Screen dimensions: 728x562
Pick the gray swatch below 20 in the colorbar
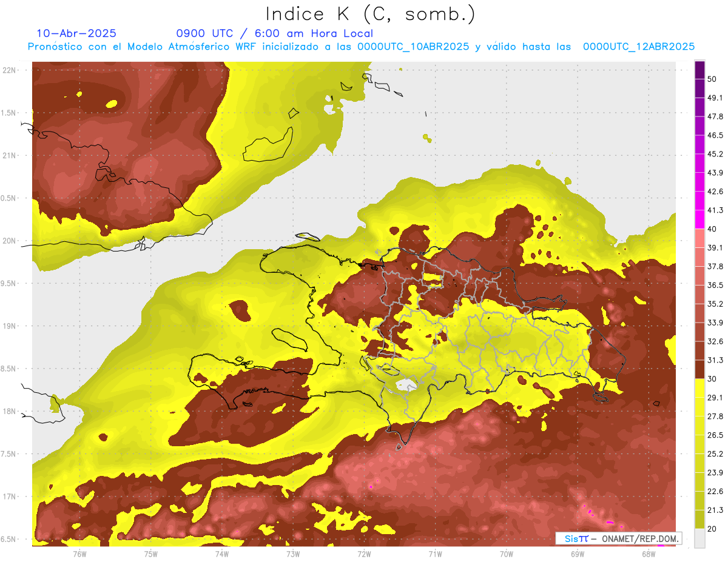[x=699, y=538]
